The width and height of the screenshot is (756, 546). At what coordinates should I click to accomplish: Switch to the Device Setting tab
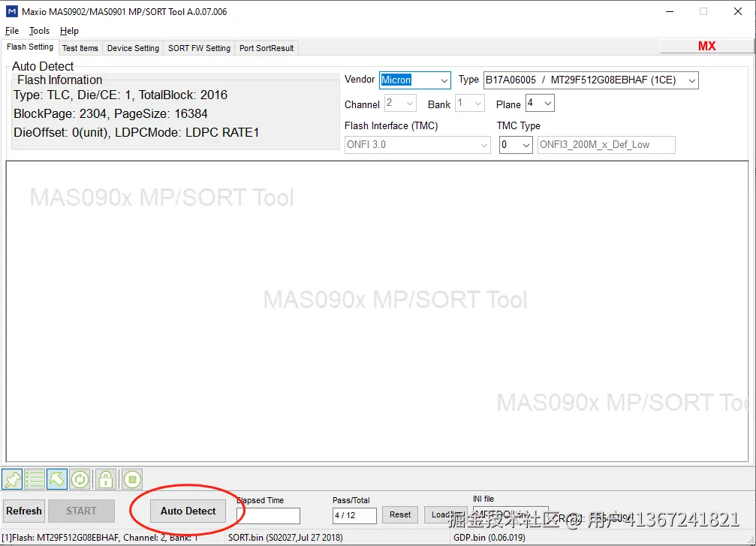point(133,48)
